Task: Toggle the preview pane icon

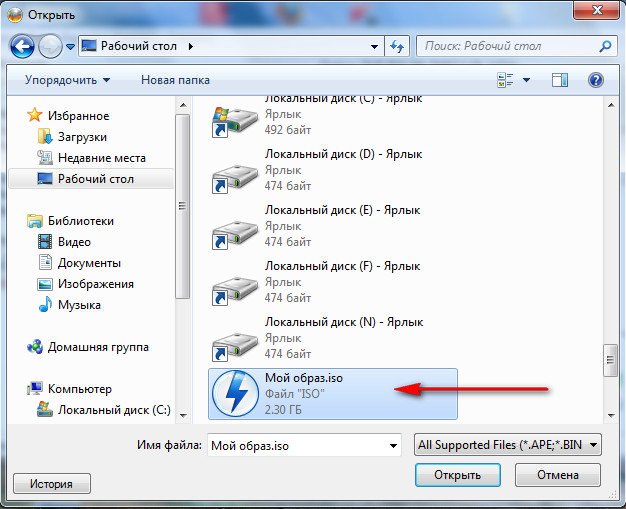Action: pos(560,79)
